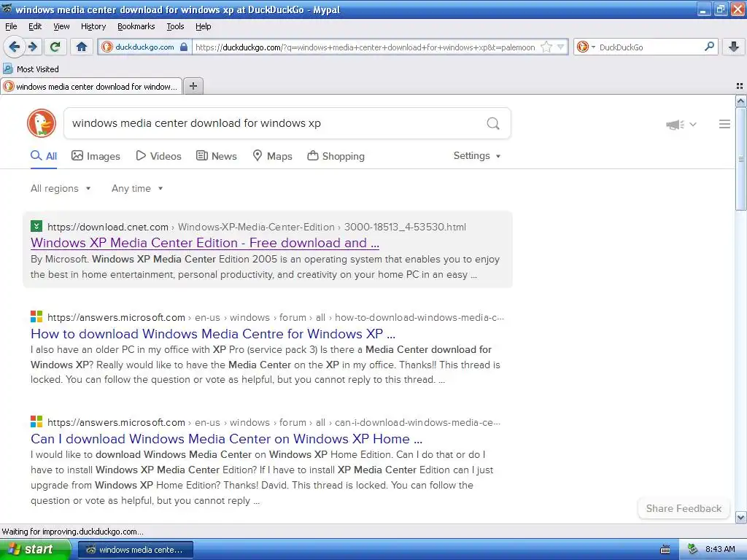Click the vertical scrollbar thumb
Screen dimensions: 747x560
[741, 159]
